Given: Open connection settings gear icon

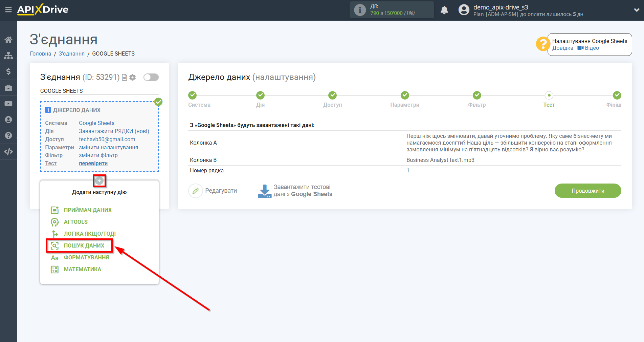Looking at the screenshot, I should [133, 78].
